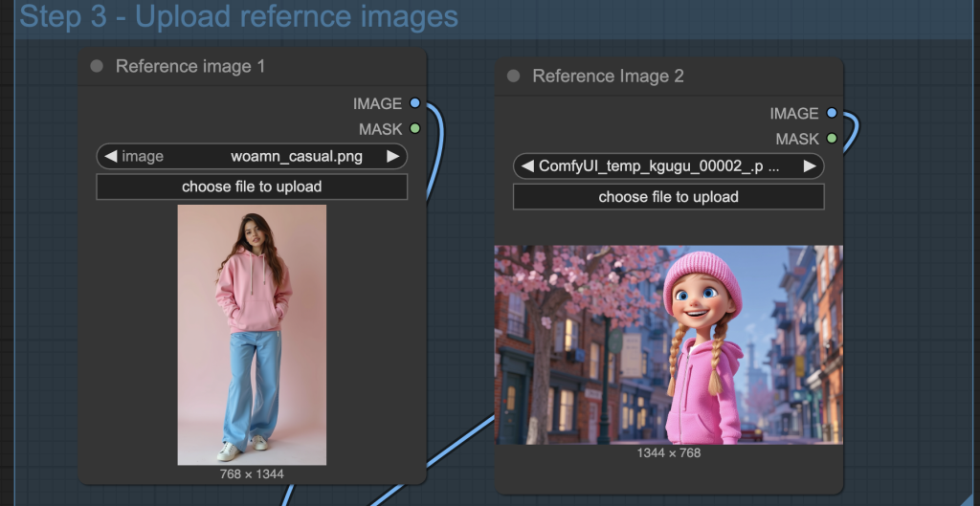Click MASK output port on Reference Image 2
The height and width of the screenshot is (506, 980).
[832, 139]
